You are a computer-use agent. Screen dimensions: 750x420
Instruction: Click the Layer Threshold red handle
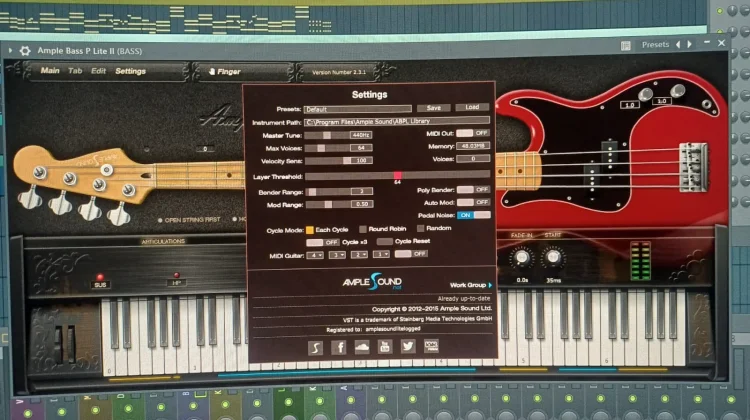[x=397, y=176]
